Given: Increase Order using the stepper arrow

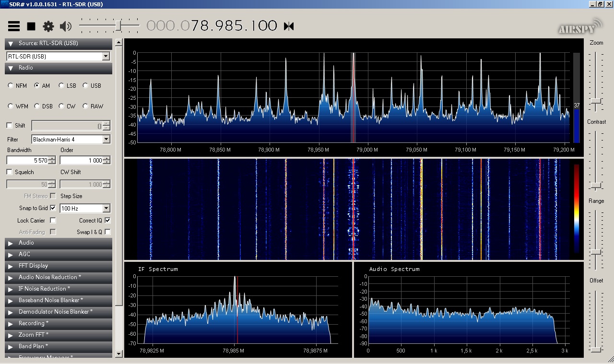Looking at the screenshot, I should (106, 158).
